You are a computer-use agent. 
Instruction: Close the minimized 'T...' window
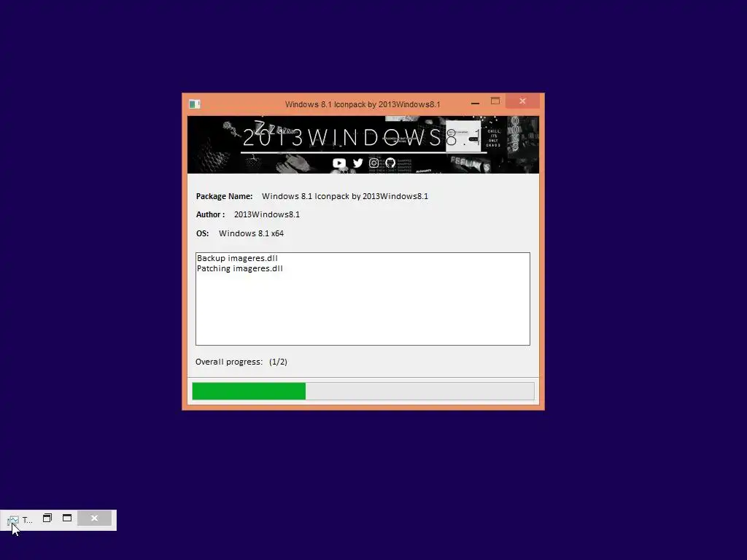click(x=94, y=518)
